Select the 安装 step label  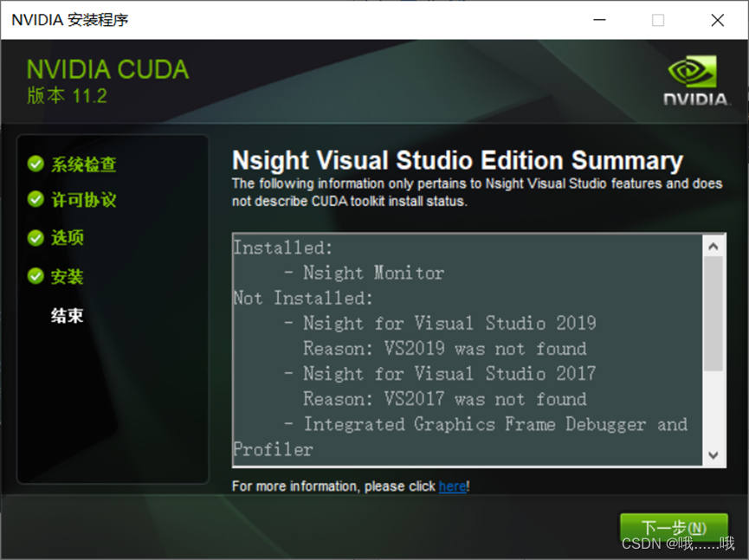tap(68, 276)
